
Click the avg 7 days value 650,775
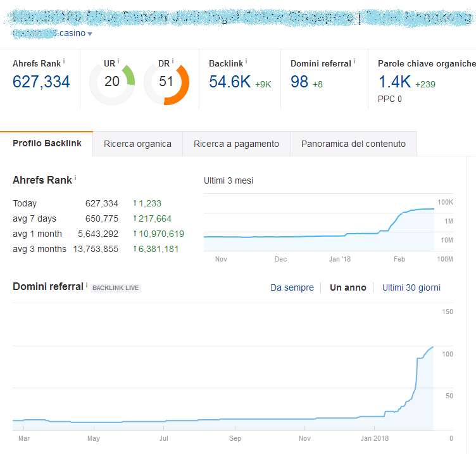(102, 218)
